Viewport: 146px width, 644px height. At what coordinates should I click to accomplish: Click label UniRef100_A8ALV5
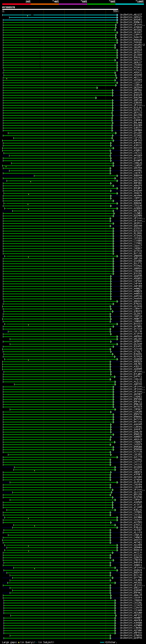tap(131, 595)
